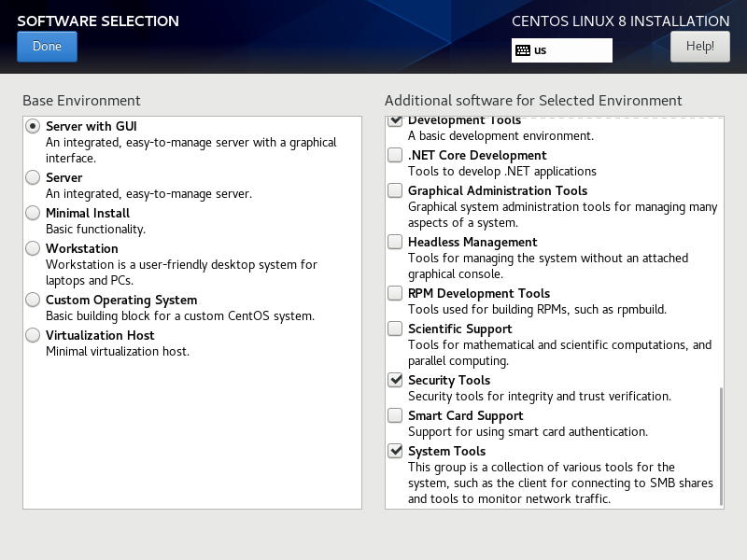Image resolution: width=747 pixels, height=560 pixels.
Task: Click 'Tools to develop .NET applications' text
Action: tap(502, 172)
